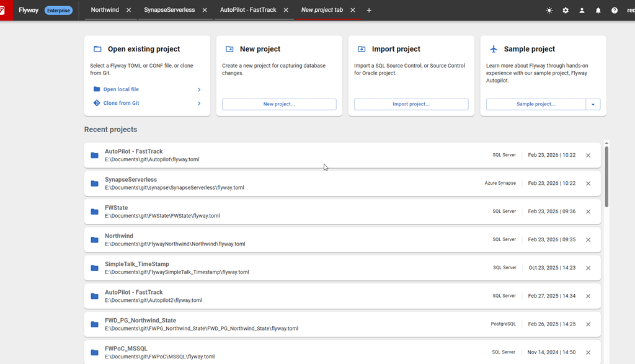Toggle the light/dark theme sun icon

[x=549, y=11]
